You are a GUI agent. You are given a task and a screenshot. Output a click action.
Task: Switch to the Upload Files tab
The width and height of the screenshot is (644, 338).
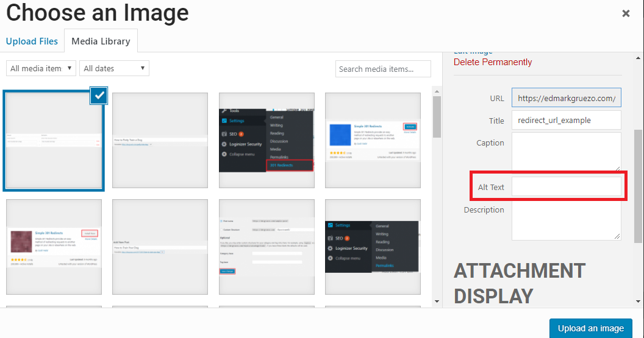tap(32, 41)
